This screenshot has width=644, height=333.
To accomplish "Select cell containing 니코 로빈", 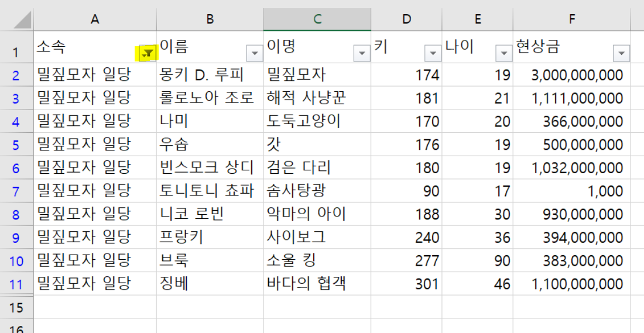I will (x=210, y=214).
